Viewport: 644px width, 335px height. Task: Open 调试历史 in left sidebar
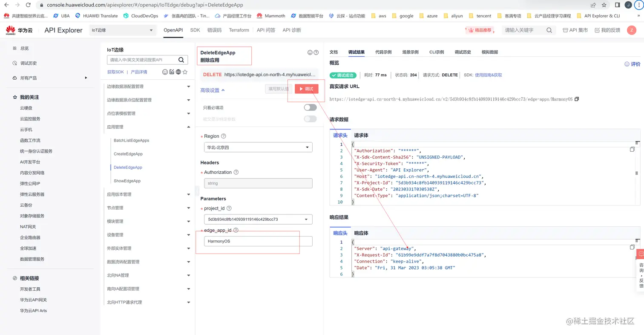(29, 63)
